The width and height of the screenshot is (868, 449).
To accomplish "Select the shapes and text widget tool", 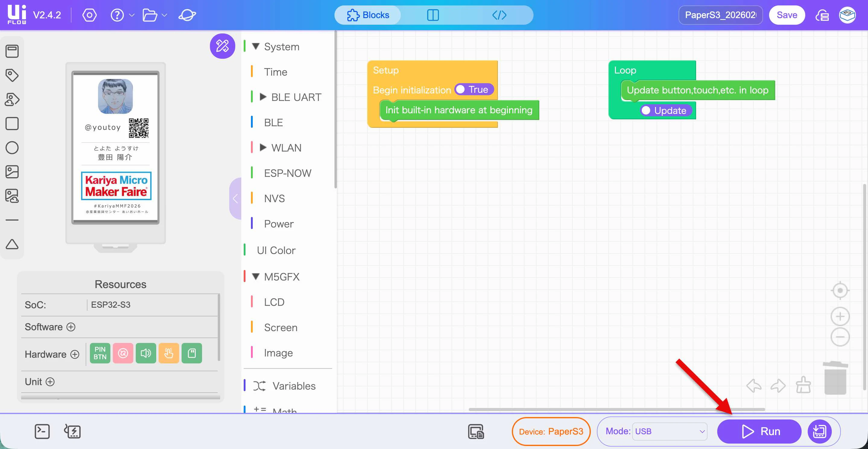I will click(x=12, y=99).
